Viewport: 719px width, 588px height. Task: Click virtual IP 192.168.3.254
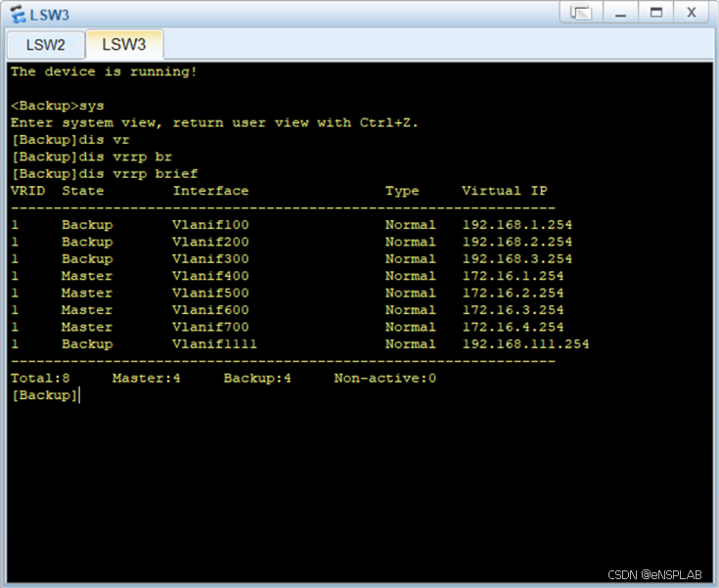(x=517, y=258)
